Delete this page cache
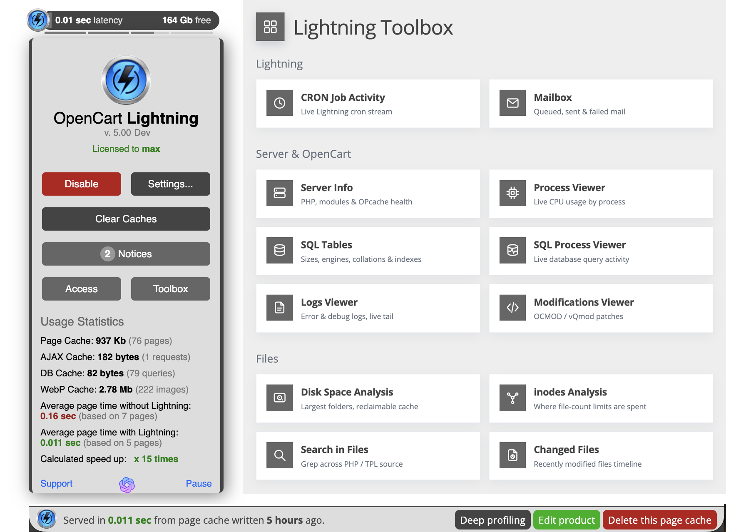The image size is (756, 532). point(660,520)
